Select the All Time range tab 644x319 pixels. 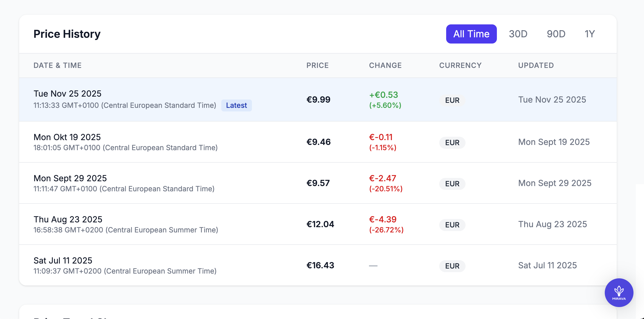[x=471, y=34]
